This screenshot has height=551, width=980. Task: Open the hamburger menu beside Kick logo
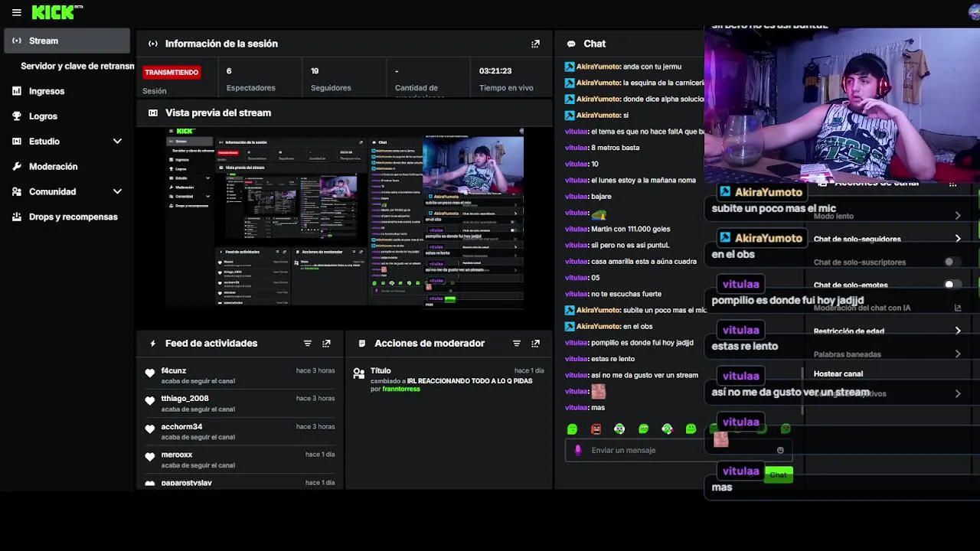click(x=16, y=12)
